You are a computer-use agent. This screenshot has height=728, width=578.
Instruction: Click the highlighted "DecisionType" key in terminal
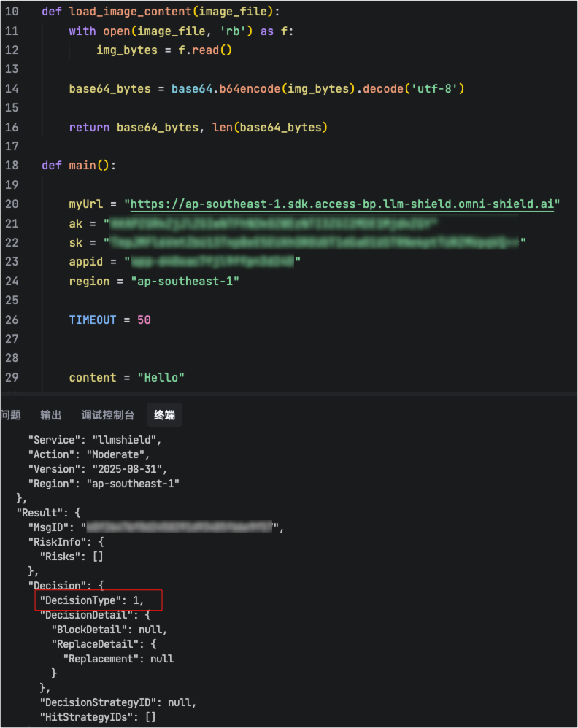tap(80, 600)
